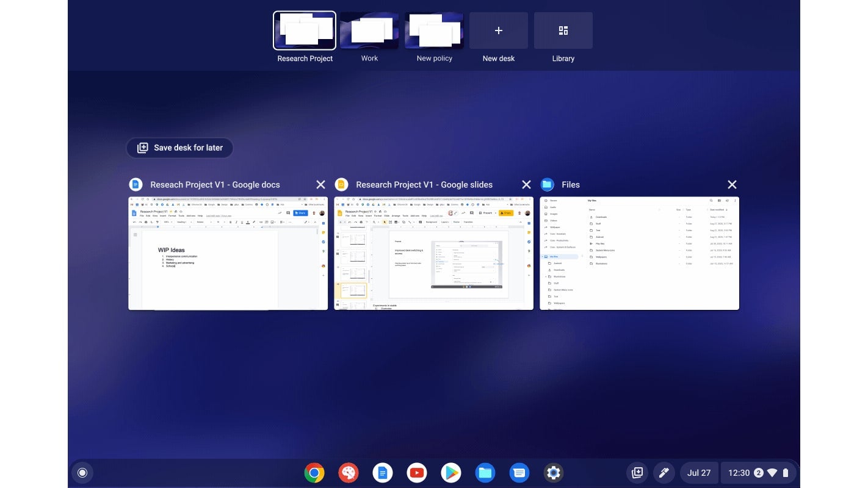Open the Research Project V1 Google Slides window

(x=433, y=253)
